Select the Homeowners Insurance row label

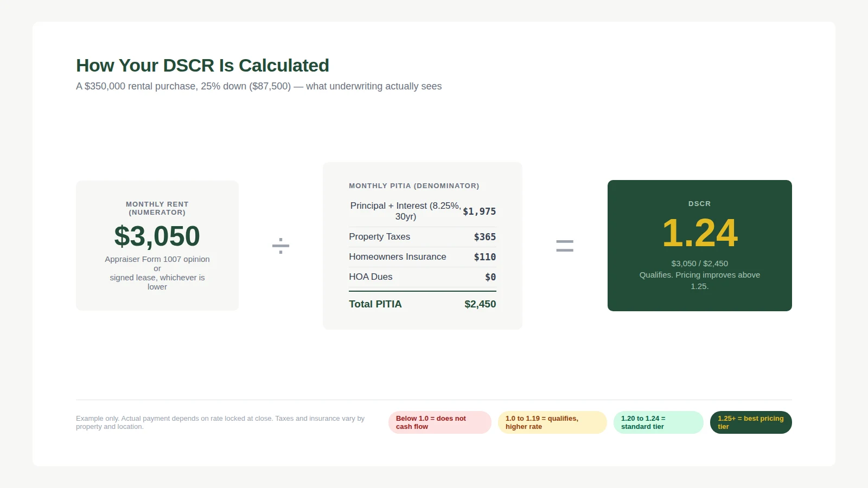click(398, 257)
